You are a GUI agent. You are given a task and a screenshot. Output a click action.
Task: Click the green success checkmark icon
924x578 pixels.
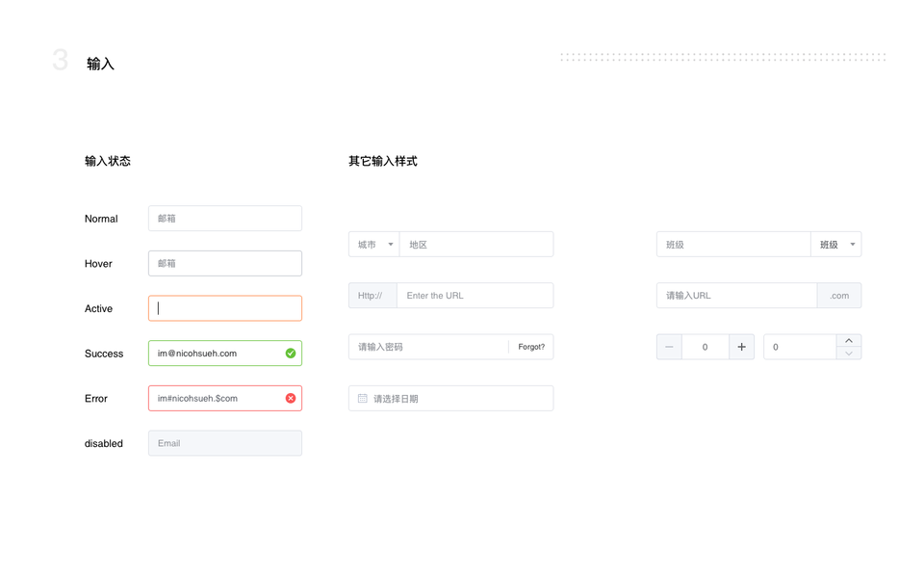tap(291, 354)
